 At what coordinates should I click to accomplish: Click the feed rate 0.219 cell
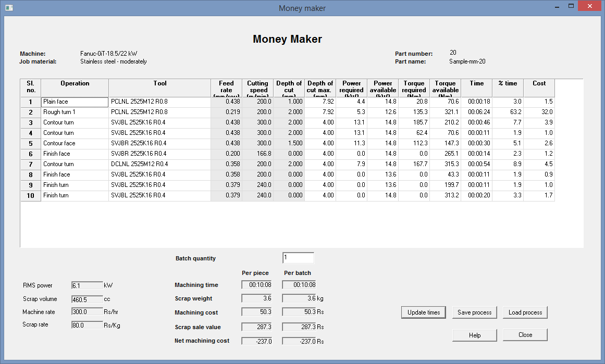(227, 112)
